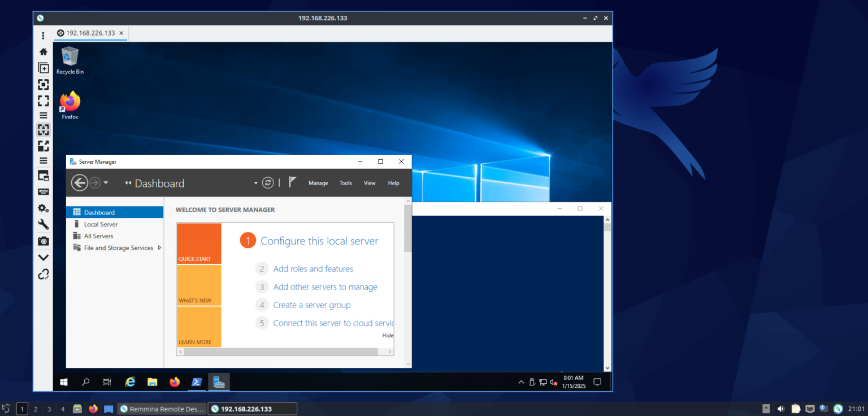Show hidden icons in the notification area
This screenshot has width=868, height=416.
[521, 382]
